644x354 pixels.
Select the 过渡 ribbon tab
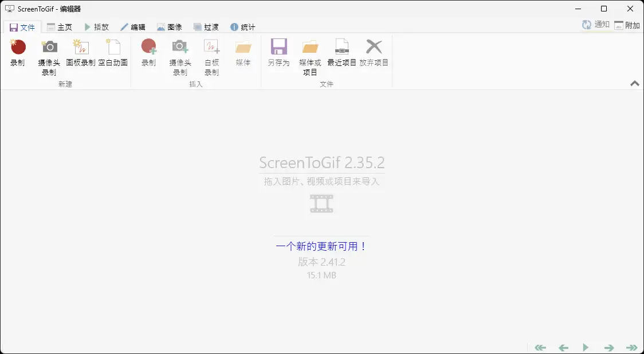point(206,27)
